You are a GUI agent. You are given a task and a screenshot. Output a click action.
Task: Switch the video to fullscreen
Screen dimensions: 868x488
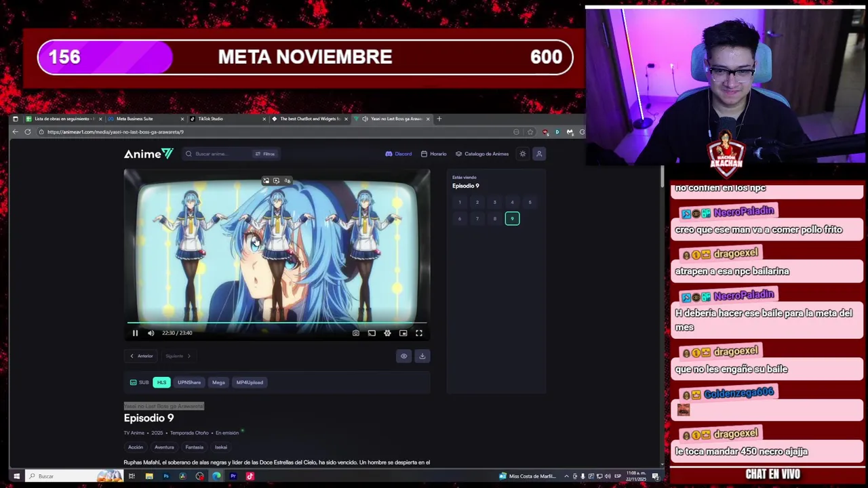pyautogui.click(x=419, y=333)
